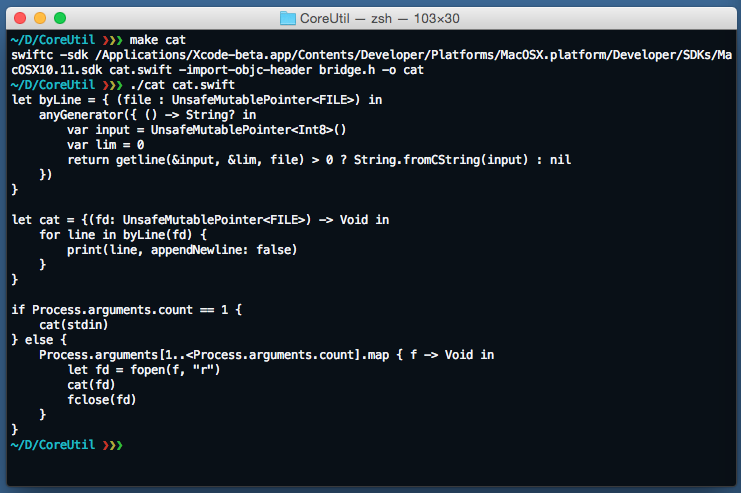Screen dimensions: 741x493
Task: Click the red close window button
Action: pos(20,18)
